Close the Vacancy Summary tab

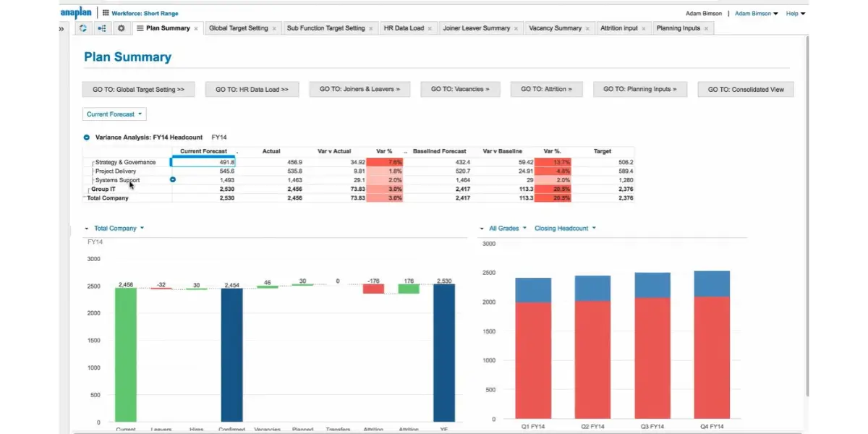click(587, 29)
